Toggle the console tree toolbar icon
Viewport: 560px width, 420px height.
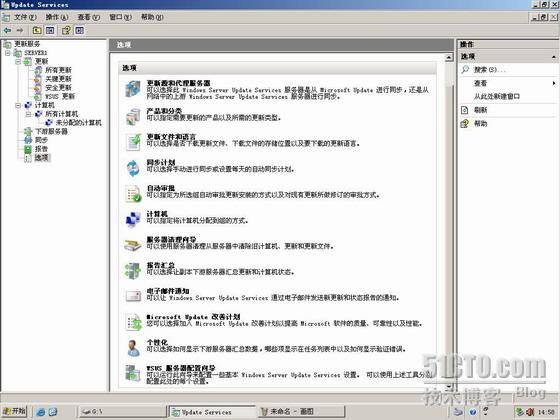pos(50,30)
